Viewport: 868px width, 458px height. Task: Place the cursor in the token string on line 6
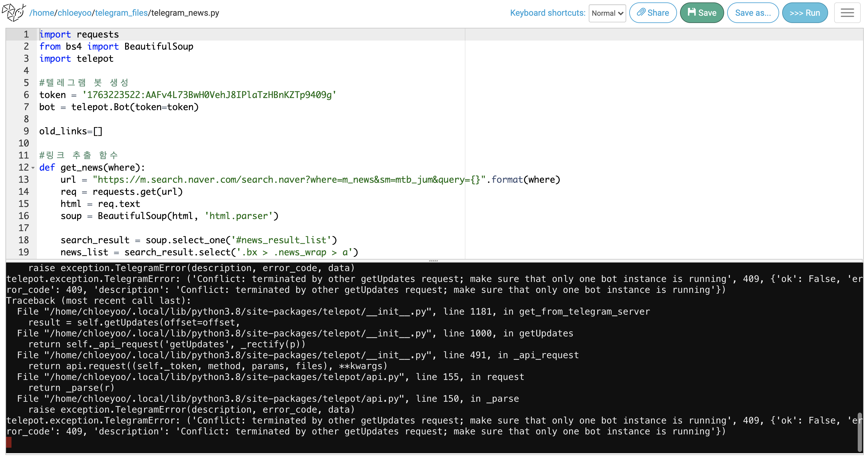(209, 95)
